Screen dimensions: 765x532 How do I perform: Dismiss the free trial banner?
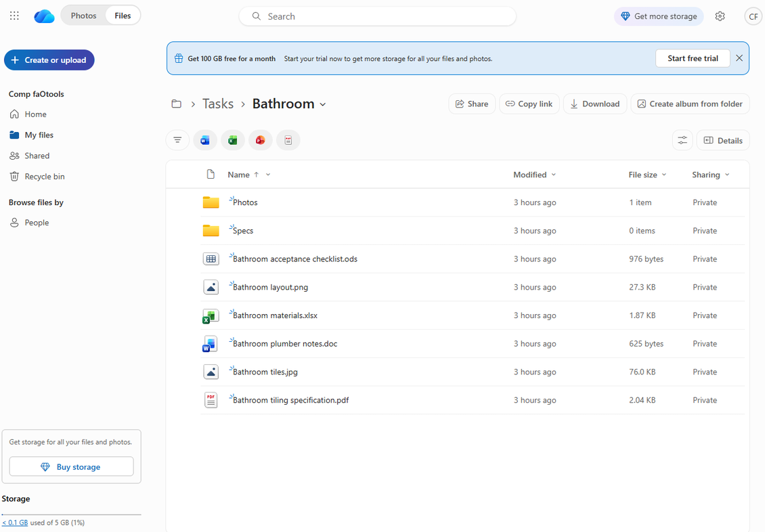[x=739, y=58]
